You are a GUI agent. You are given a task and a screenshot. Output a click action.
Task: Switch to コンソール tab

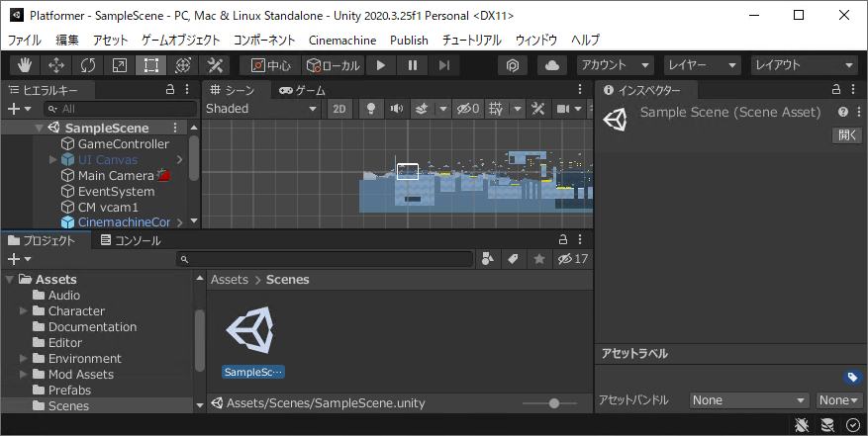[131, 240]
